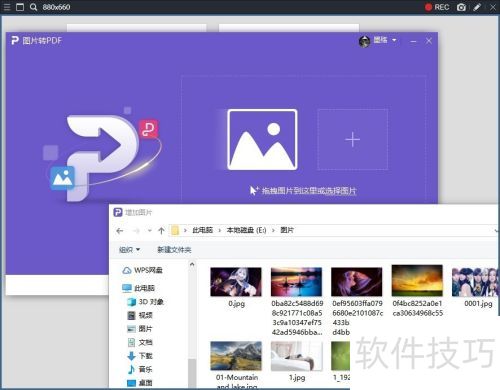The image size is (500, 390).
Task: Click the folder icon in the address bar
Action: pyautogui.click(x=175, y=230)
